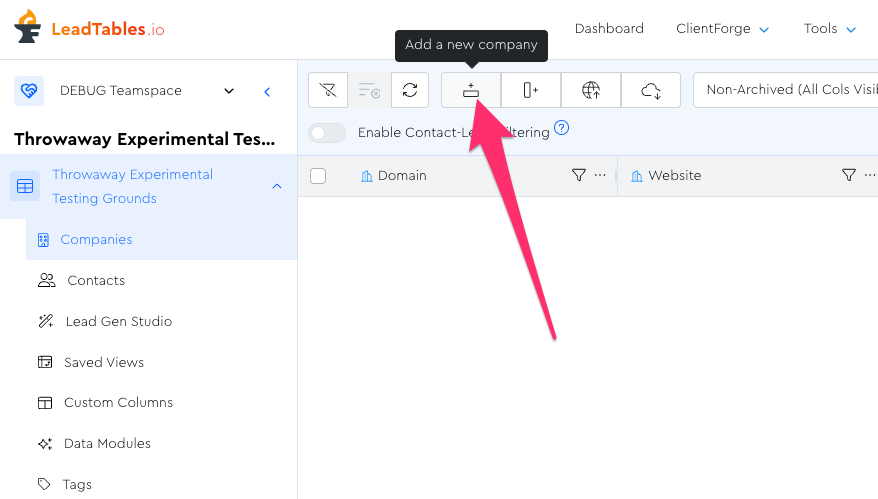Go to the Dashboard link
878x499 pixels.
coord(609,29)
